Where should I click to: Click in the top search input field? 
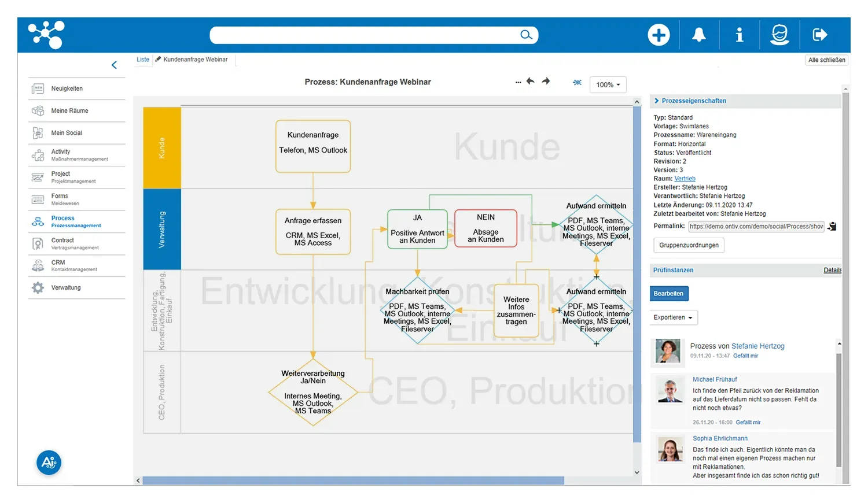[365, 35]
